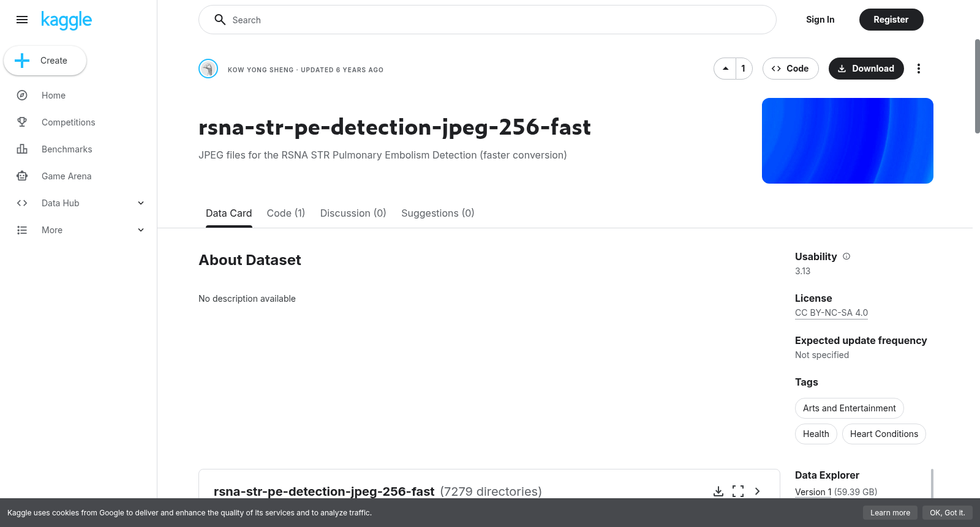Open the CC BY-NC-SA 4.0 license link
The width and height of the screenshot is (980, 527).
coord(832,313)
